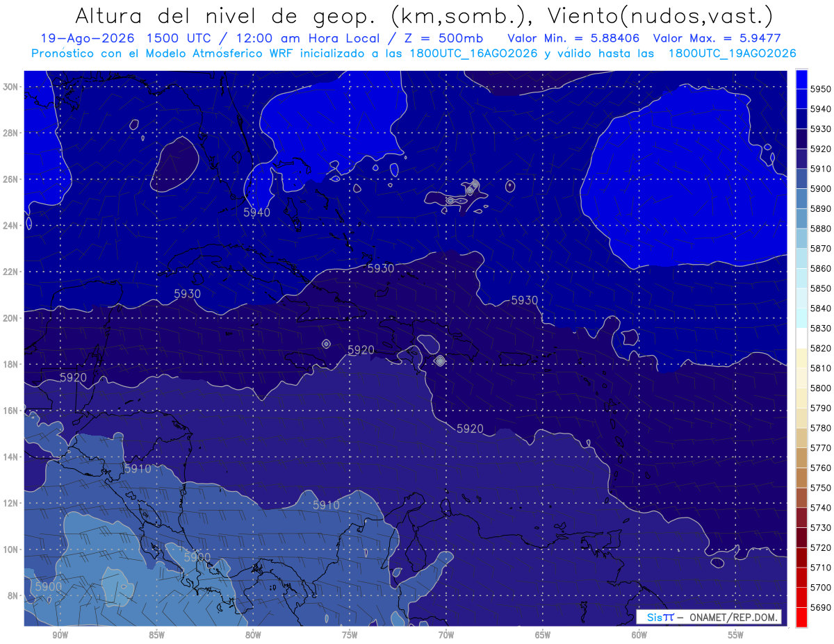Click the 5790 colorbar scale label
This screenshot has height=644, width=834.
pyautogui.click(x=821, y=408)
